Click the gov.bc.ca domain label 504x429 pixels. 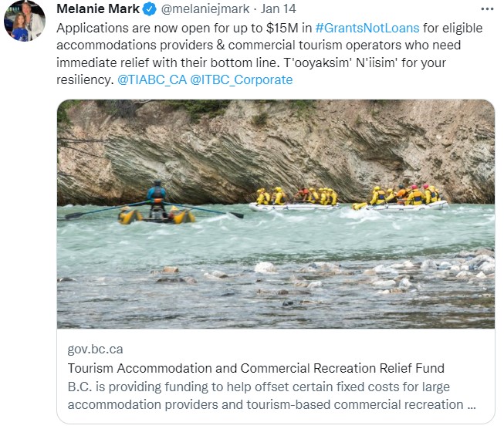(x=95, y=350)
